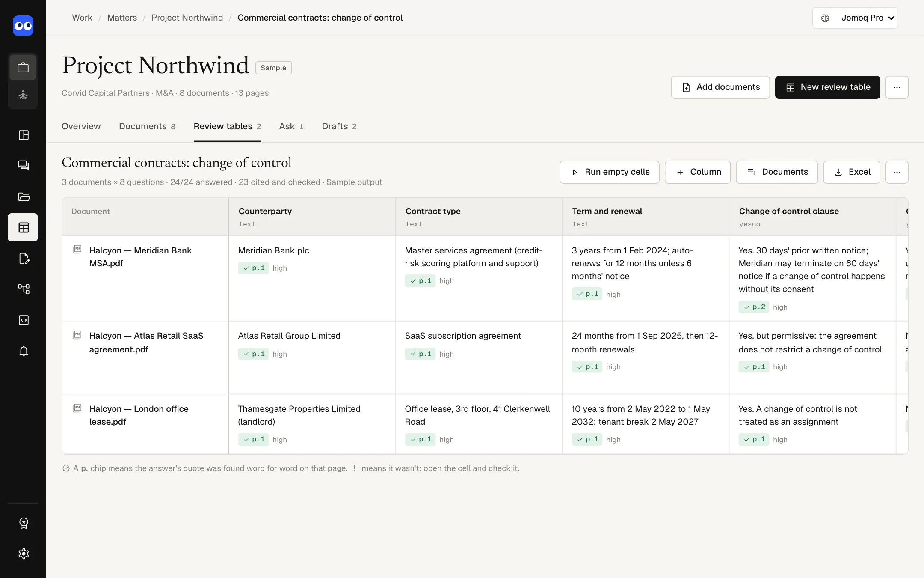
Task: Open review table more options ellipsis
Action: click(897, 172)
